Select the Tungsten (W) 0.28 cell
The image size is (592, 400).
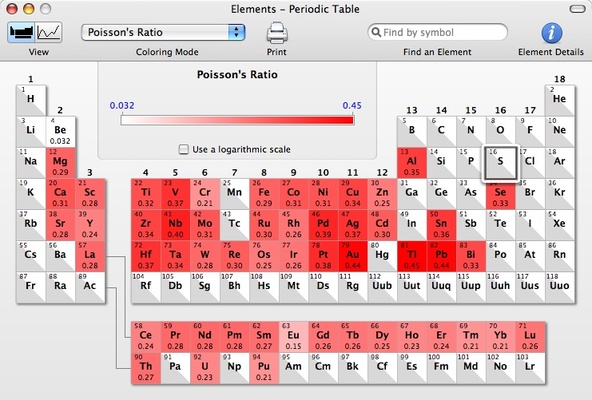tap(205, 256)
